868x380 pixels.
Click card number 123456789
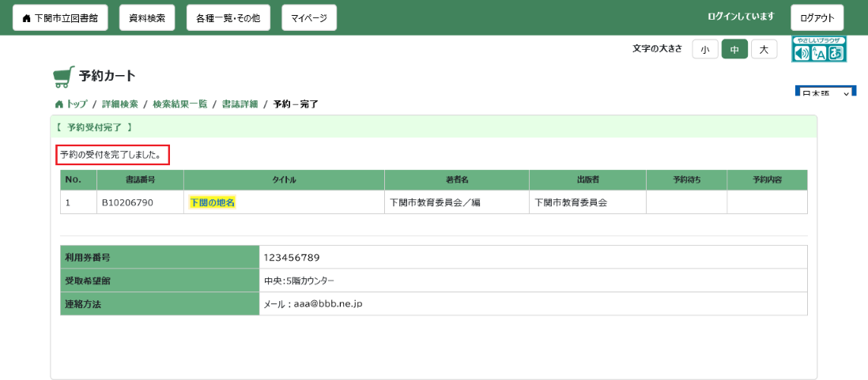click(x=292, y=258)
